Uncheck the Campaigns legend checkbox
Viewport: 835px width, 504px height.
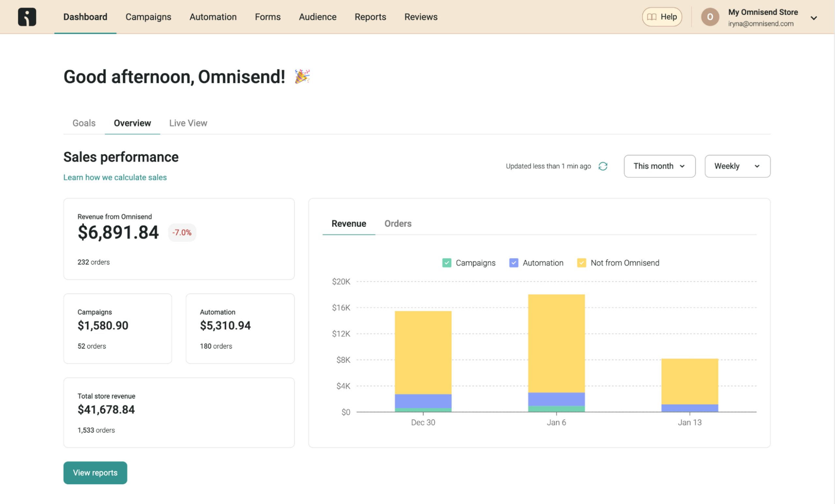(447, 263)
